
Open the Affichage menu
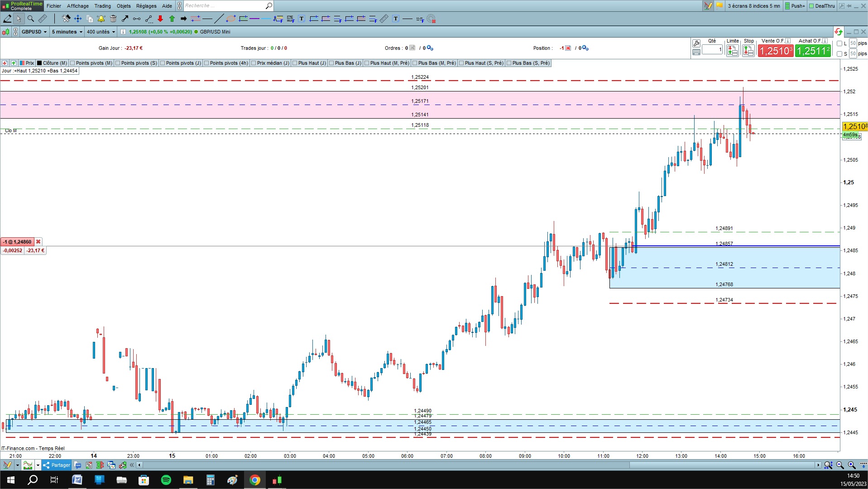pyautogui.click(x=78, y=6)
